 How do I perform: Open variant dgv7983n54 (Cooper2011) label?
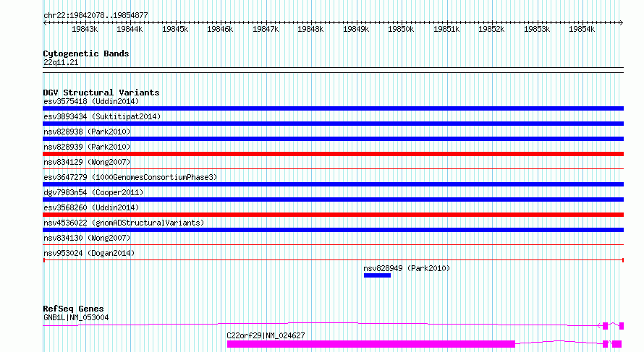(93, 192)
